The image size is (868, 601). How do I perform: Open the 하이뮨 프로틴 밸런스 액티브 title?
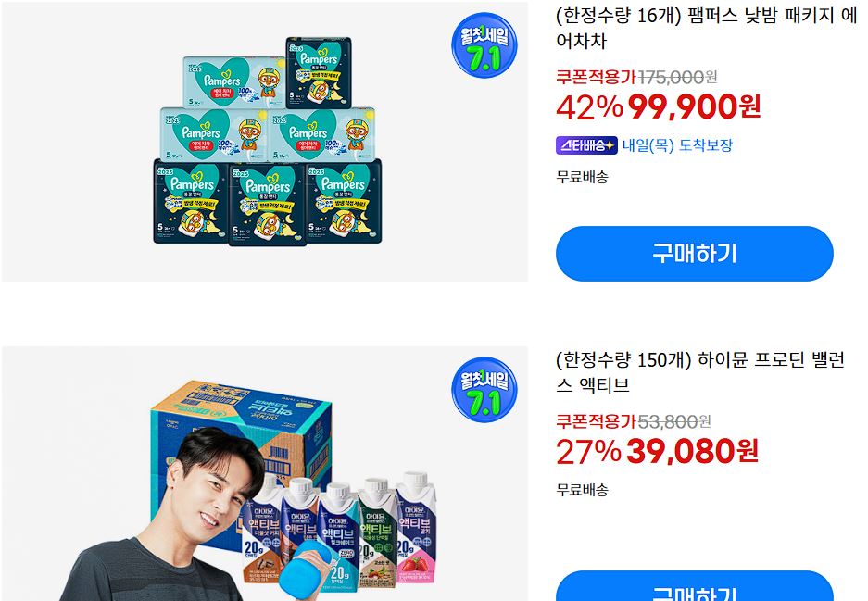click(x=700, y=372)
